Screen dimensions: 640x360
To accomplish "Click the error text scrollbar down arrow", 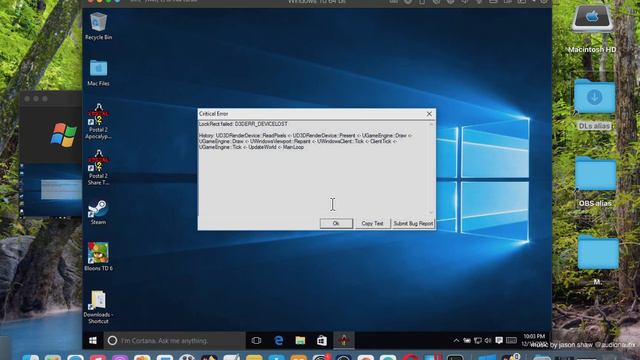I will click(431, 213).
